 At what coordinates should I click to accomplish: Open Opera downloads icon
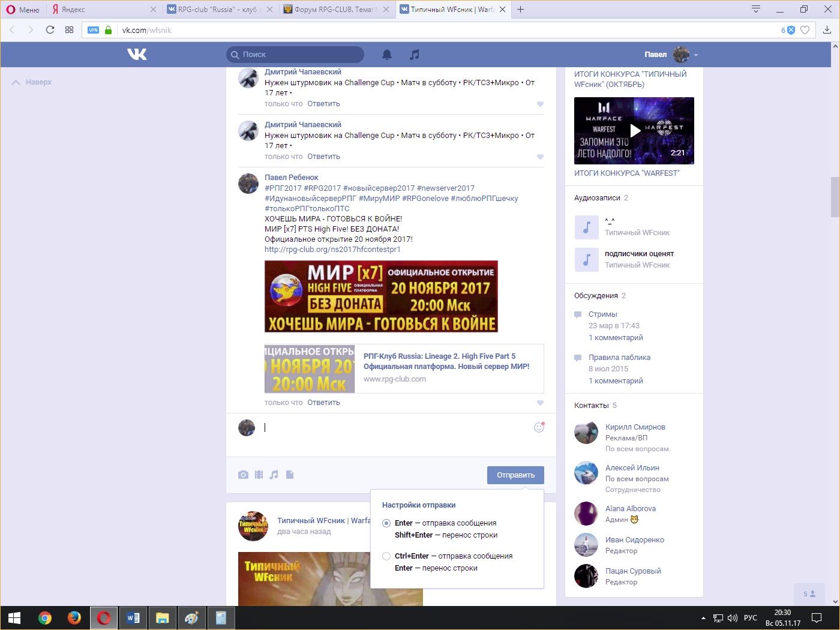point(827,30)
